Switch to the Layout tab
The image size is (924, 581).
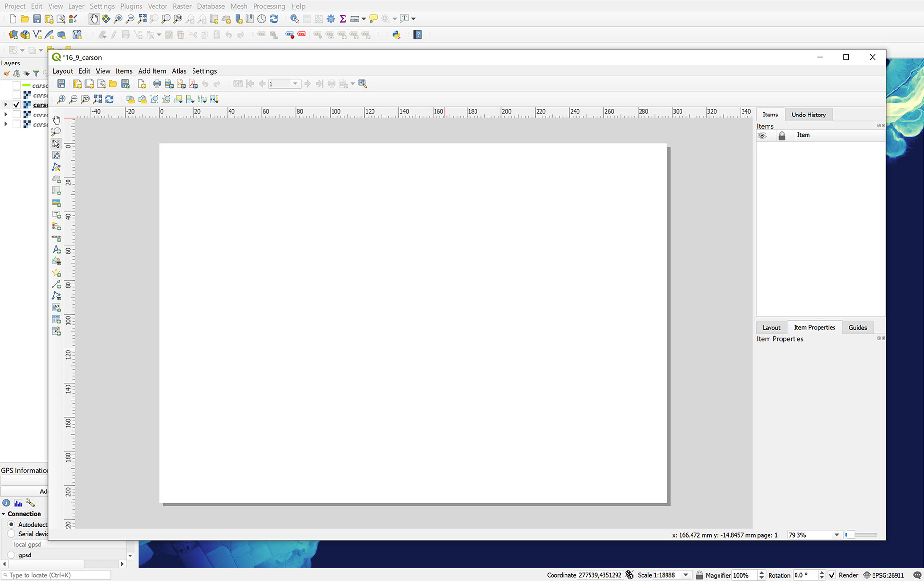tap(771, 327)
